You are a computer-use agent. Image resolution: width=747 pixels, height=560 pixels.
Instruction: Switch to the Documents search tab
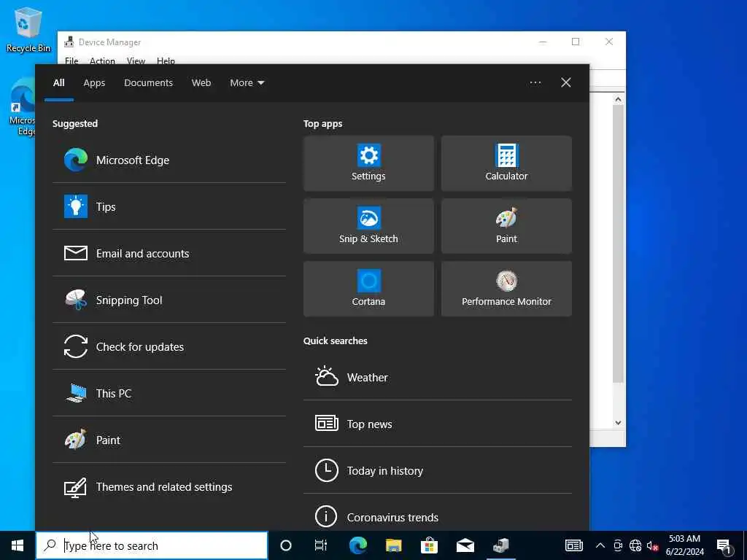tap(148, 83)
